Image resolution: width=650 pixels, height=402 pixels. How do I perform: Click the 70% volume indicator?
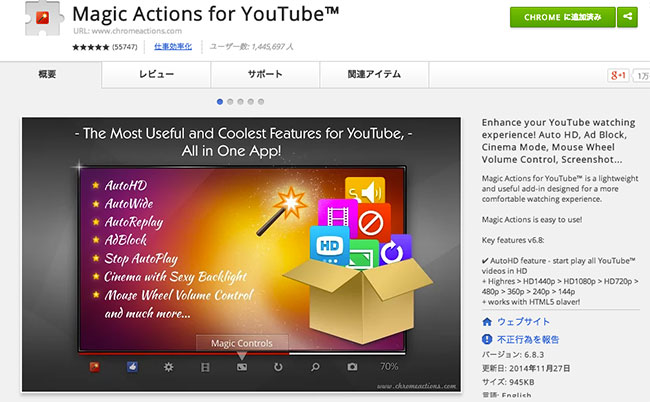click(389, 366)
